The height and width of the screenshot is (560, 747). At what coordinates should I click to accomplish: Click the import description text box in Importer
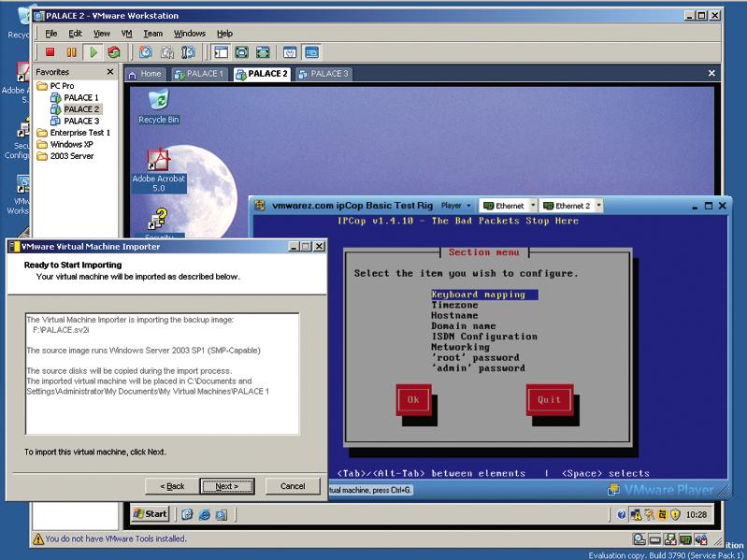click(163, 374)
